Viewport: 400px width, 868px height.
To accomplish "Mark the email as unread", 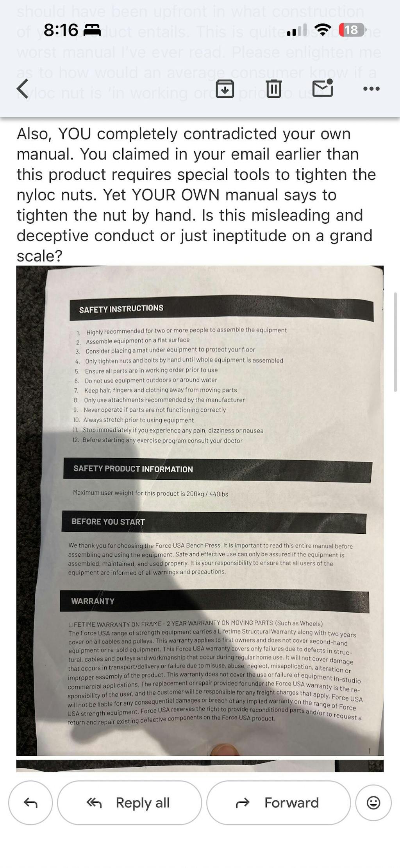I will [x=323, y=88].
